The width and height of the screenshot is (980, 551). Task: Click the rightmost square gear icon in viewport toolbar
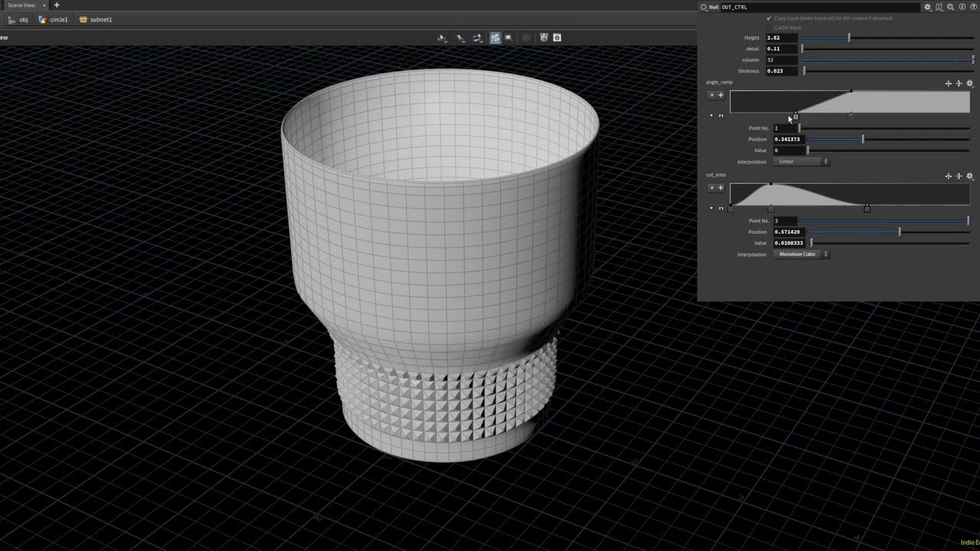click(x=557, y=37)
